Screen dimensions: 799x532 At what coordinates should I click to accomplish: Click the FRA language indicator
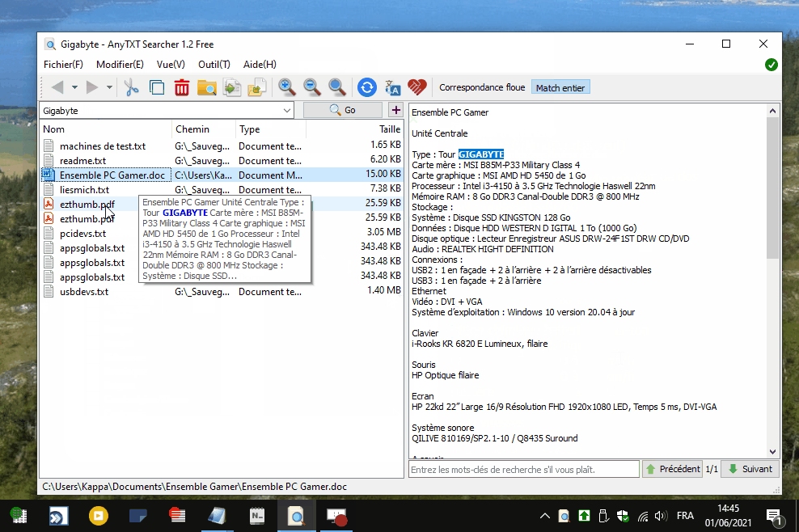685,516
